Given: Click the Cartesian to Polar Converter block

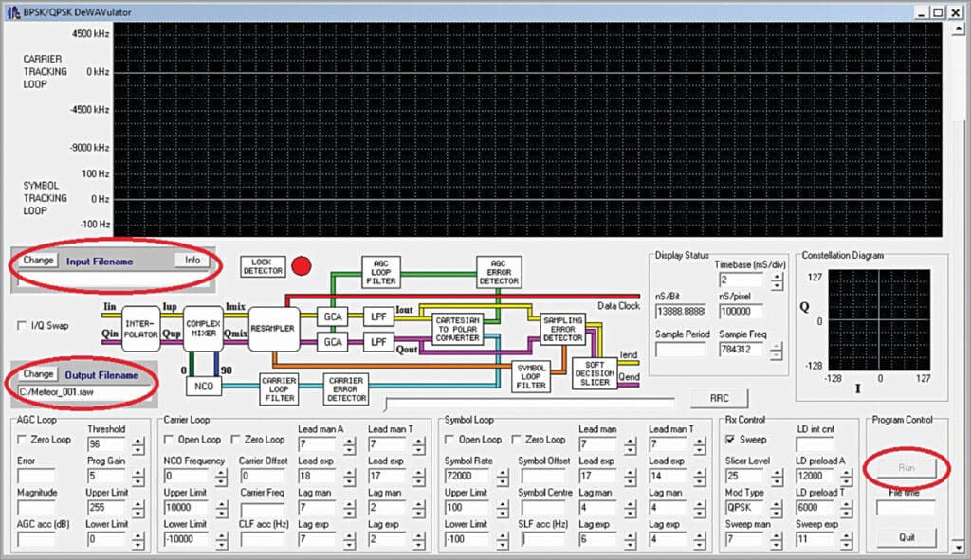Looking at the screenshot, I should (458, 328).
